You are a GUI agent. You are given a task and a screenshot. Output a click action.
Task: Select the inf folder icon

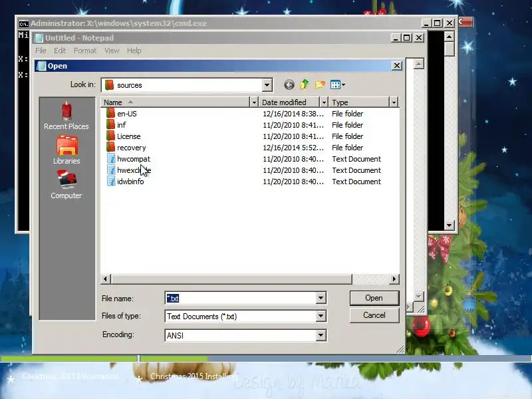[x=110, y=125]
